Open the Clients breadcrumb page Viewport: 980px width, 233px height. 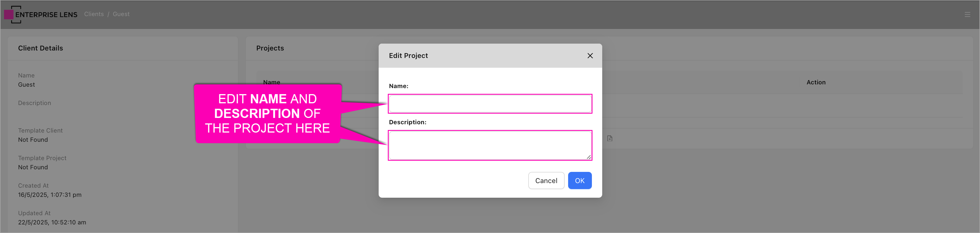(94, 14)
